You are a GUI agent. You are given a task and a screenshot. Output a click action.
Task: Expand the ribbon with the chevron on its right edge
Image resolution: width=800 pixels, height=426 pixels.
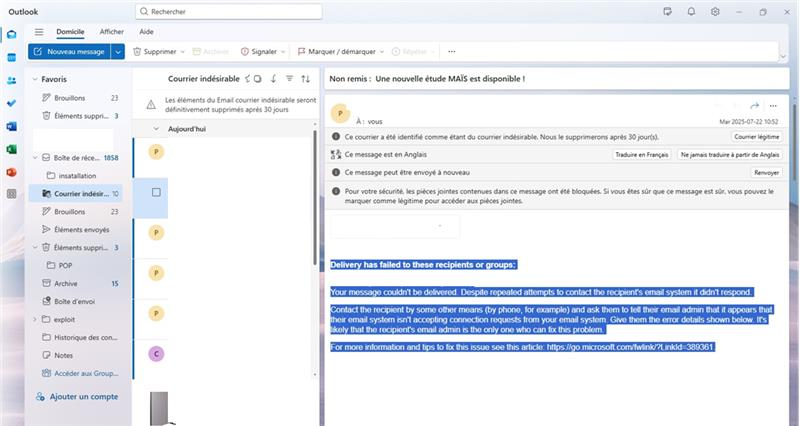point(783,56)
